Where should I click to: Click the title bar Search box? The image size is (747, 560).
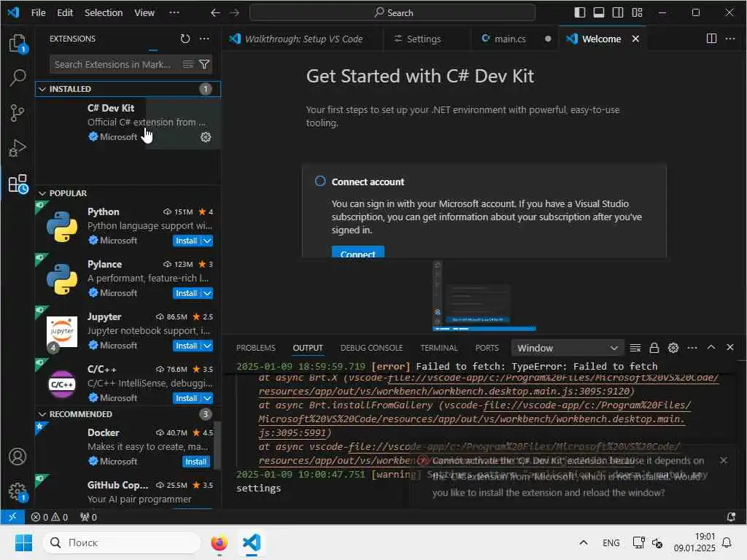[x=392, y=13]
